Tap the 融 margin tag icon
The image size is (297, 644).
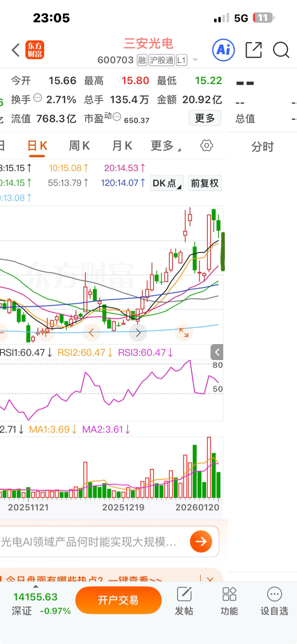click(x=142, y=60)
